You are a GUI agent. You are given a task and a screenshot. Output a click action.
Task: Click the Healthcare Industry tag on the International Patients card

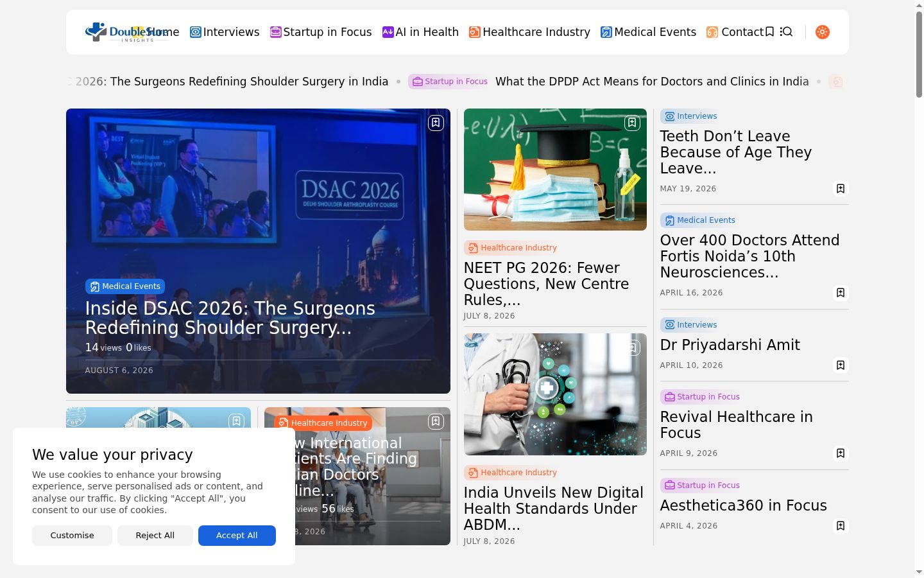[x=323, y=423]
